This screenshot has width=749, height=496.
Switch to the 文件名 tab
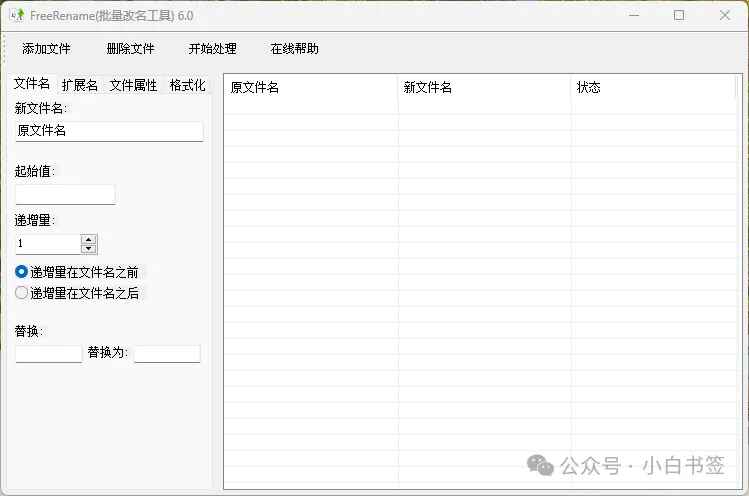pyautogui.click(x=32, y=84)
